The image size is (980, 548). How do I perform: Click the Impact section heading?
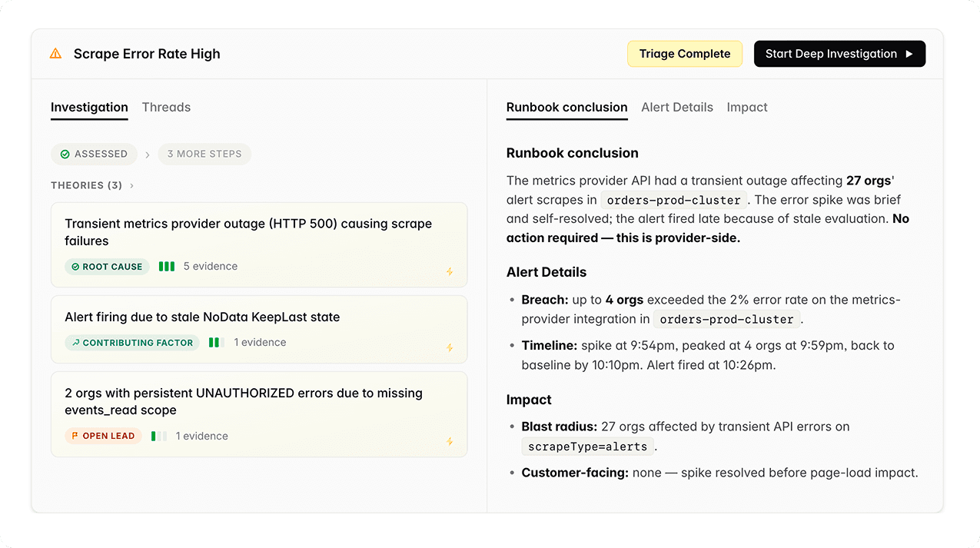pos(529,400)
